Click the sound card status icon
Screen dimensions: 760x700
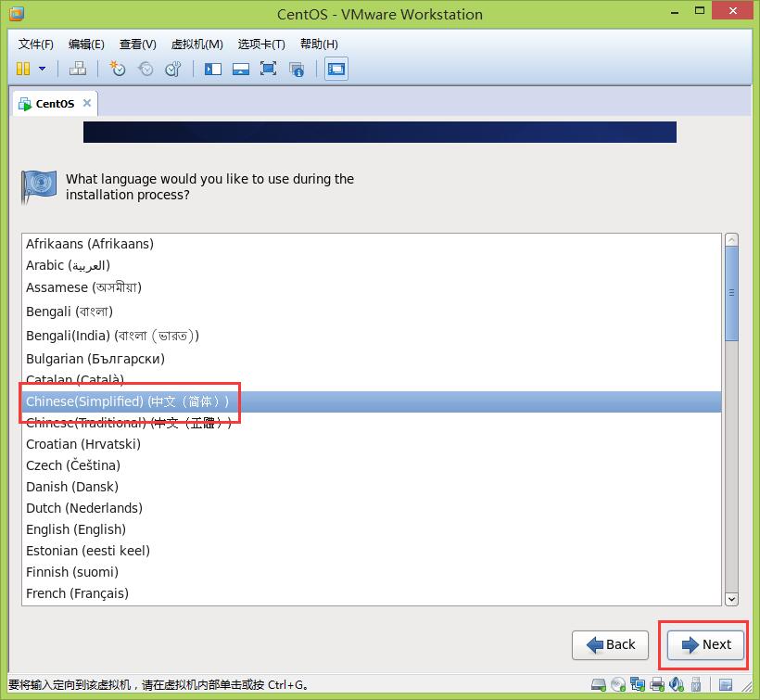point(678,687)
